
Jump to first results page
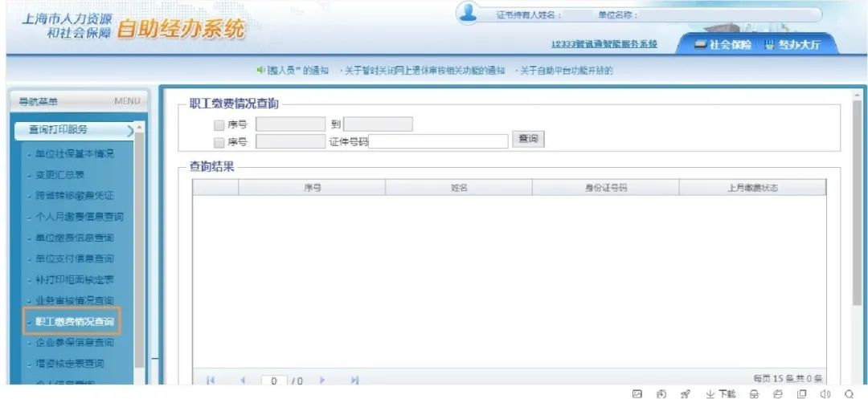210,381
